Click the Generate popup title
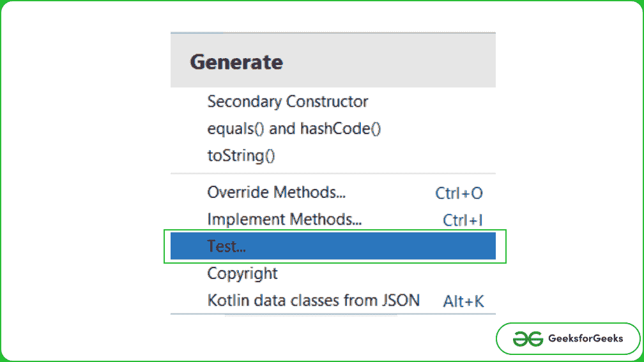 (x=236, y=62)
